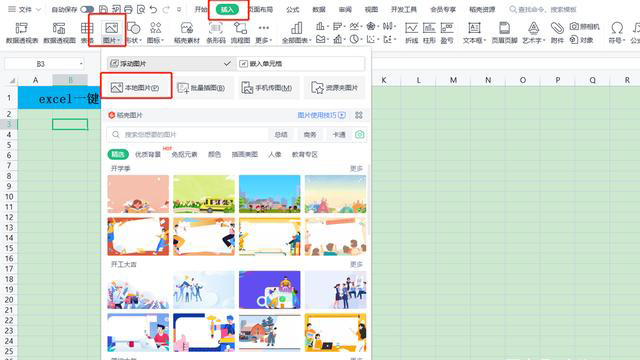Select the 优质背景 category tab
The image size is (640, 360).
pyautogui.click(x=148, y=154)
